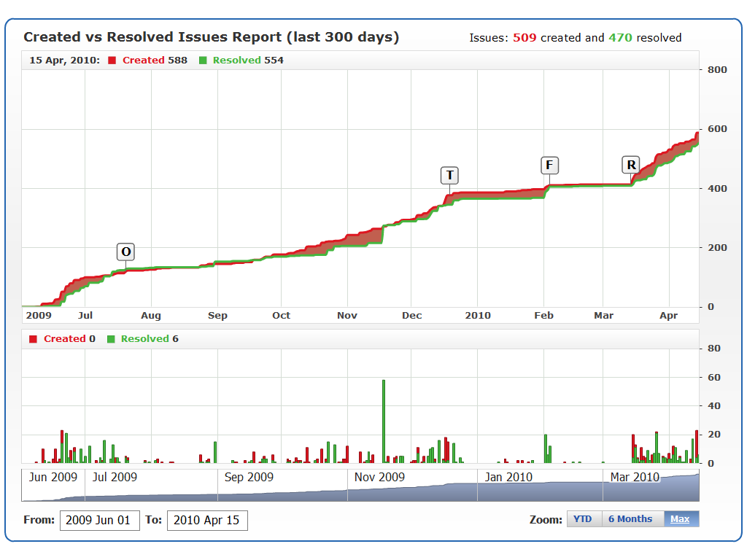Image resolution: width=747 pixels, height=560 pixels.
Task: Click Jan 2010 section of overview scrollbar
Action: (x=508, y=478)
